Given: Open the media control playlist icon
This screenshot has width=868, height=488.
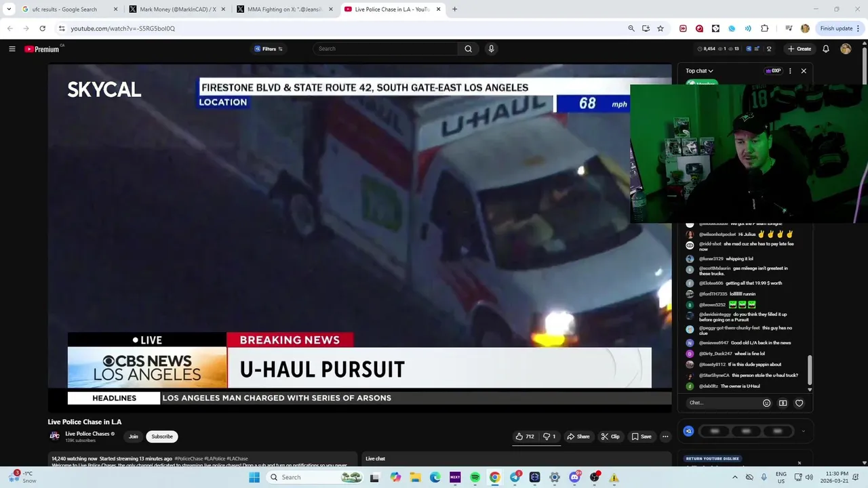Looking at the screenshot, I should (x=789, y=28).
